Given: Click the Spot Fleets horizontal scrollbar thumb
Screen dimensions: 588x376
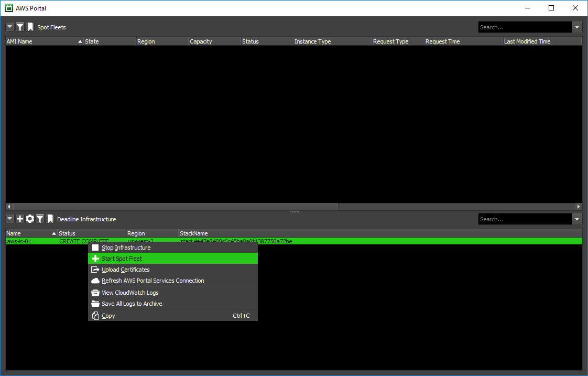Looking at the screenshot, I should [x=176, y=207].
